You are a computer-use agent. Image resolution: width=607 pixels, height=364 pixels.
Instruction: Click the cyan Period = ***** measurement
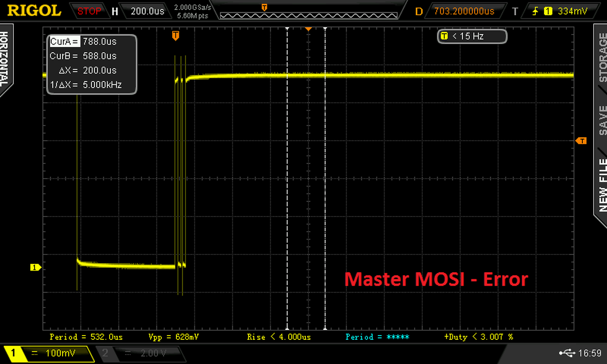tap(377, 337)
